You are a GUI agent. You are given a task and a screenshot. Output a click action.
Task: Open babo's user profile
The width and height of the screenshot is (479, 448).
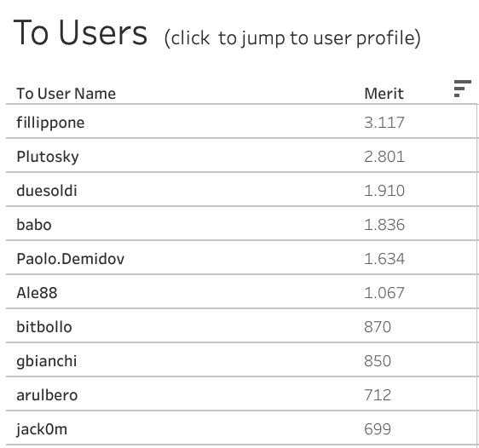34,225
